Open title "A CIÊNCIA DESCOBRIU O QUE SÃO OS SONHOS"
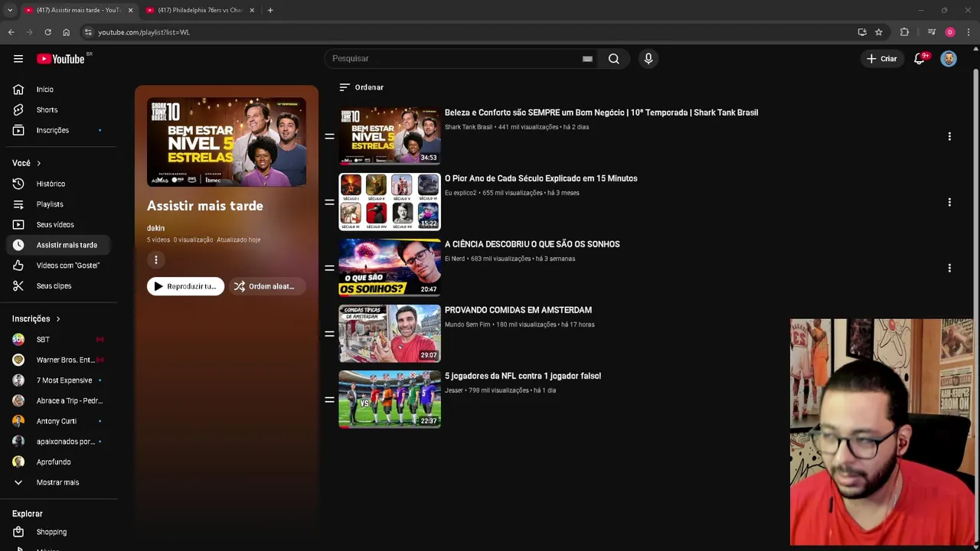This screenshot has width=980, height=551. (x=532, y=244)
